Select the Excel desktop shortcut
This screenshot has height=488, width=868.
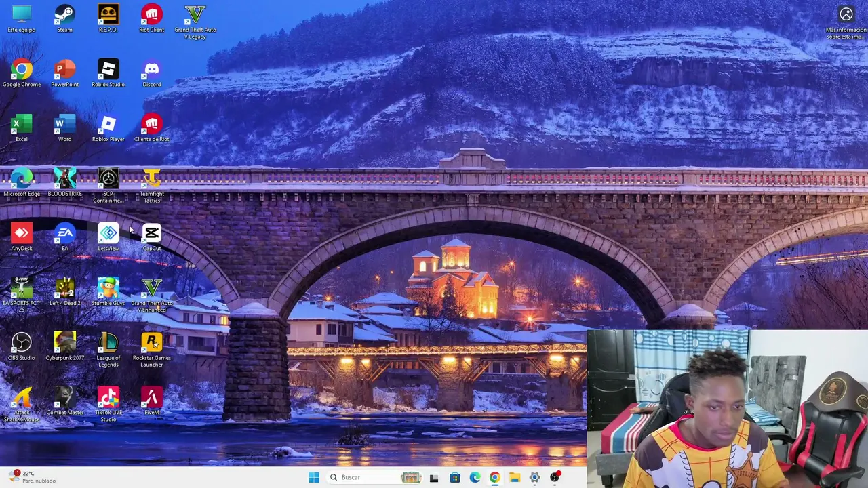click(22, 128)
